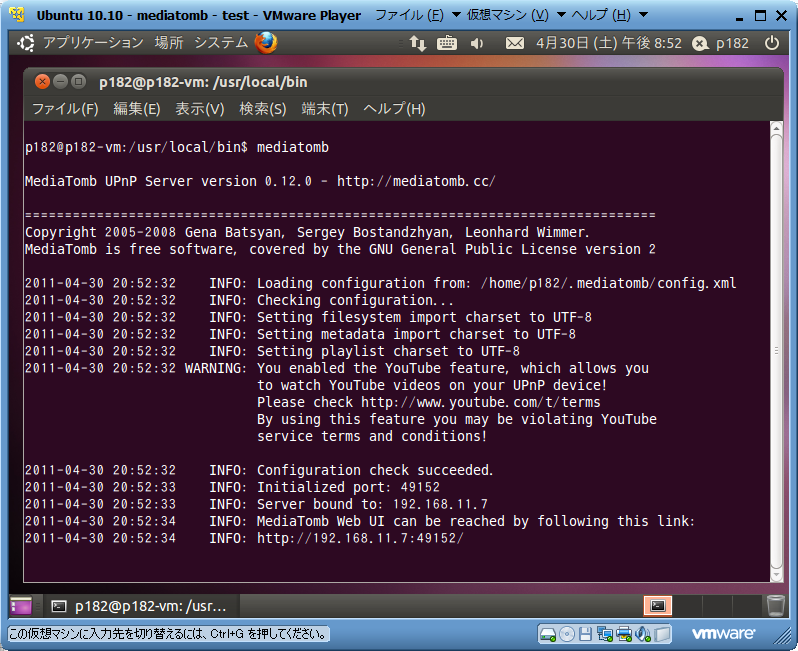Click the WARNING: label in terminal

click(x=216, y=369)
